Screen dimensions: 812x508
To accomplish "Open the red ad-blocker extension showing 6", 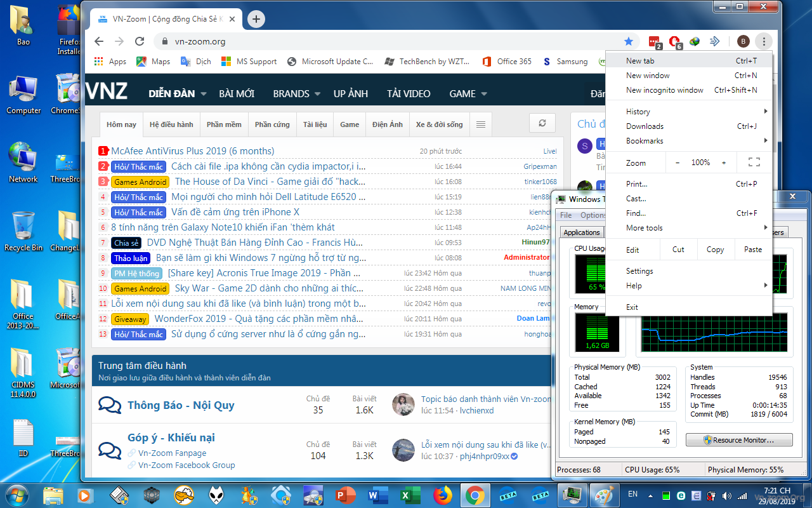I will 675,42.
